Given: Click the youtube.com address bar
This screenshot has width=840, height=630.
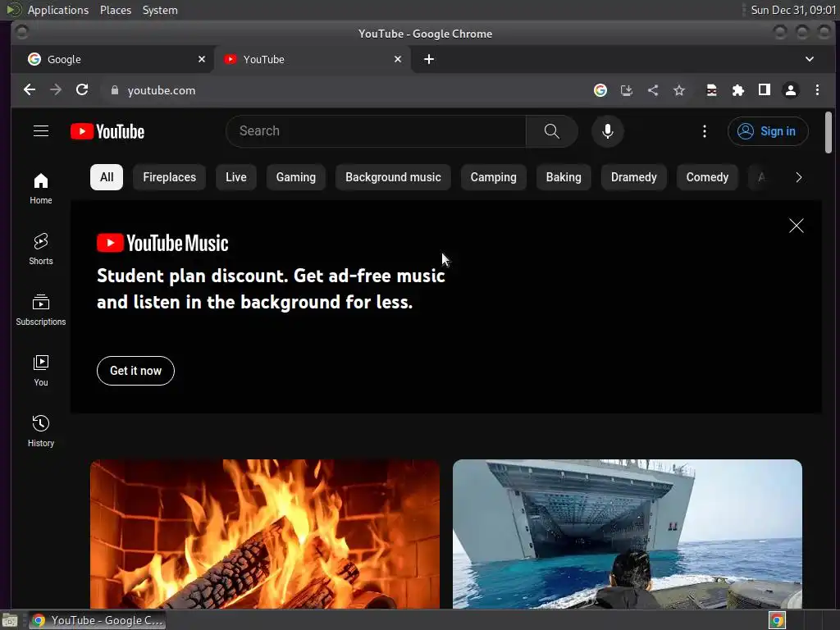Looking at the screenshot, I should [x=343, y=90].
